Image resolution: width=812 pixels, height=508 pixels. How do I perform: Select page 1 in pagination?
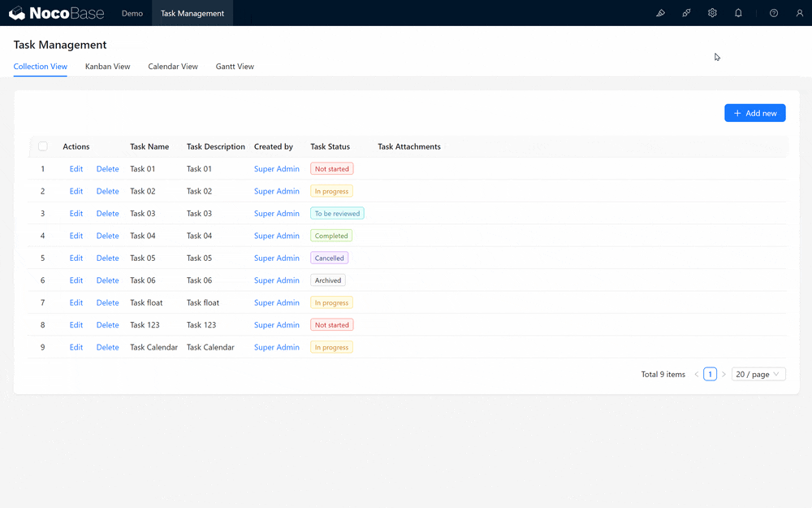pos(710,374)
